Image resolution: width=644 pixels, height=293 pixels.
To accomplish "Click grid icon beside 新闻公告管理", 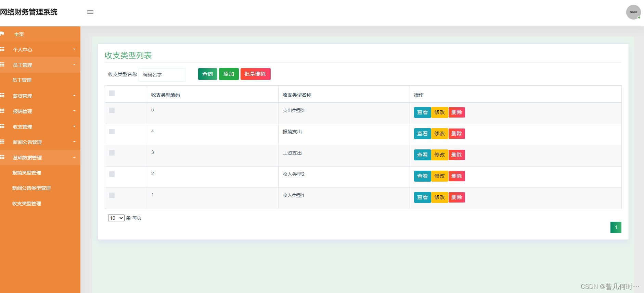I will (x=2, y=142).
